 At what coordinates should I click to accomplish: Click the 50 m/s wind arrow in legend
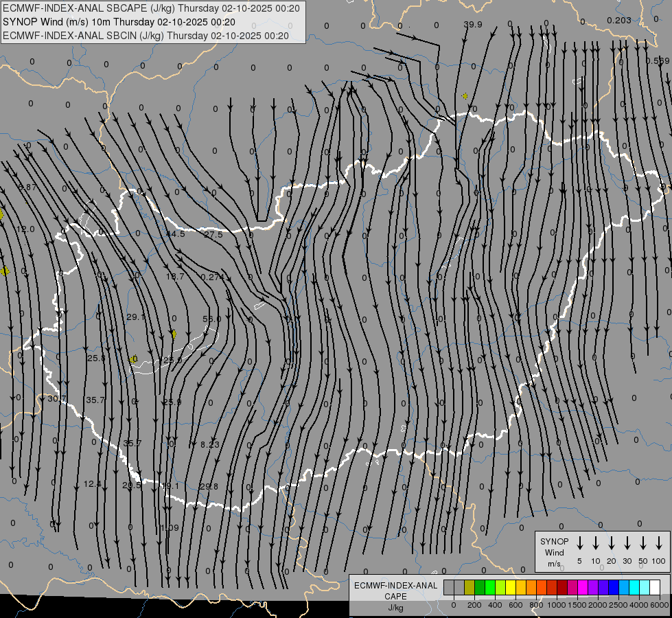click(643, 543)
